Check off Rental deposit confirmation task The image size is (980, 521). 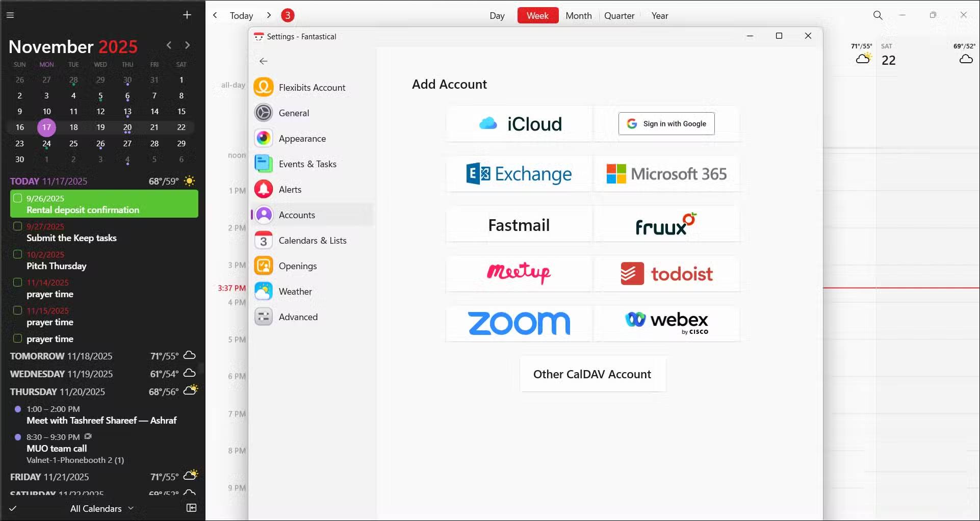pos(17,198)
